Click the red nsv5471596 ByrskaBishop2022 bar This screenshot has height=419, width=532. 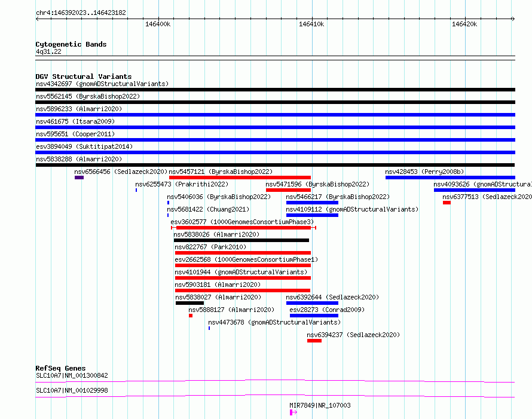coord(288,190)
